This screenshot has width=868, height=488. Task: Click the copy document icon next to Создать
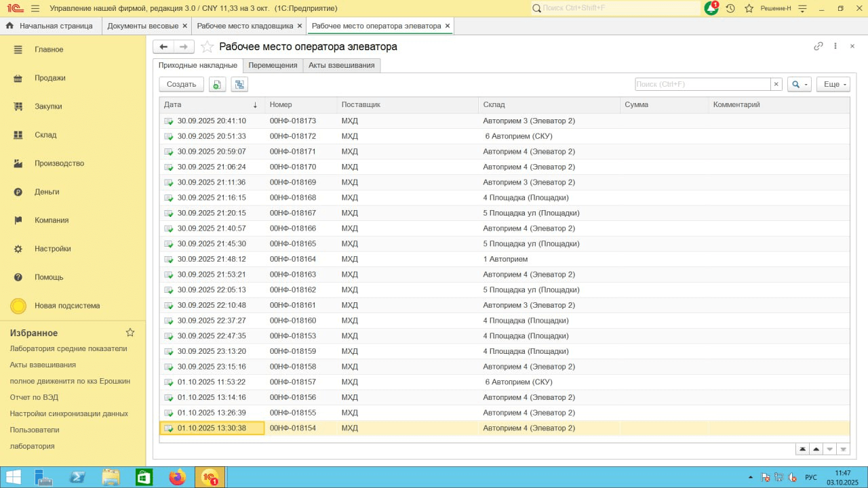[217, 84]
